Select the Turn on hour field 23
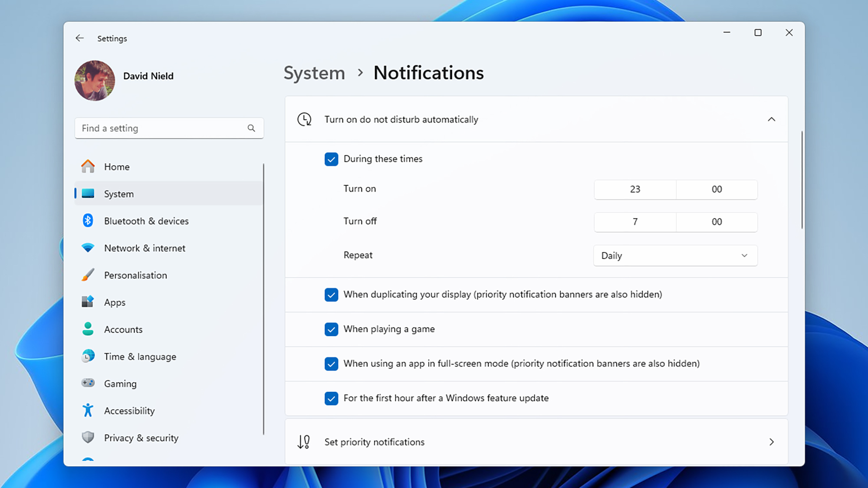This screenshot has width=868, height=488. [635, 190]
